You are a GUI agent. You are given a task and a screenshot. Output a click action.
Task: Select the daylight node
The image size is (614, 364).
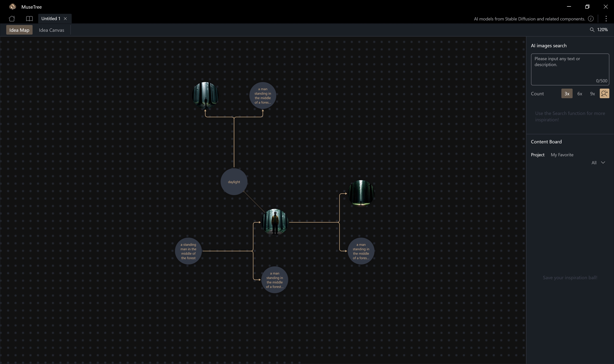click(234, 182)
